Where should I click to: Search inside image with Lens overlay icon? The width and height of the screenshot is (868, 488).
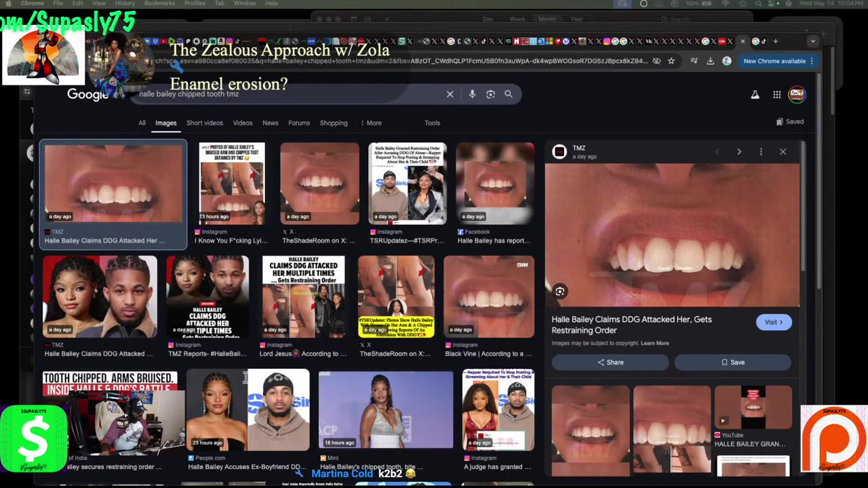point(559,291)
